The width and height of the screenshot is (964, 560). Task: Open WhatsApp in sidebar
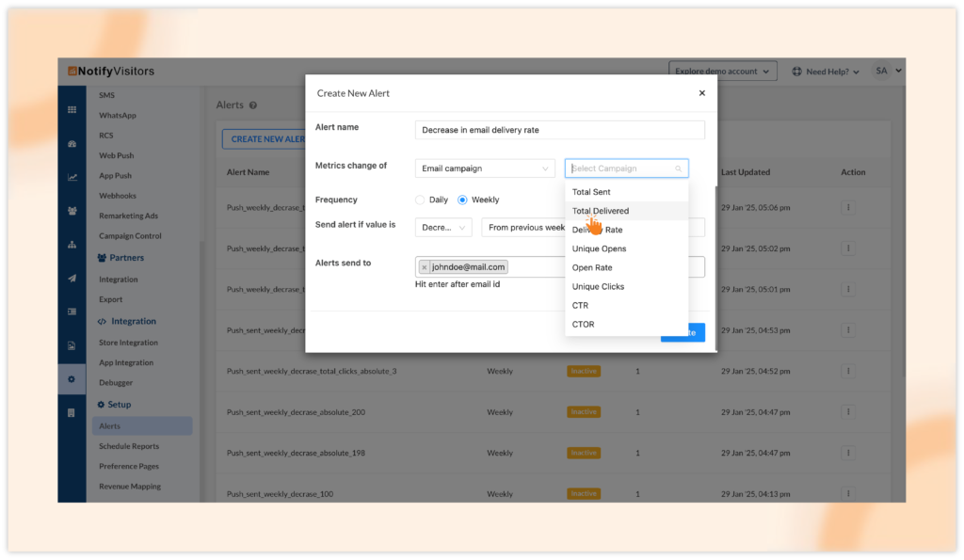[x=118, y=116]
